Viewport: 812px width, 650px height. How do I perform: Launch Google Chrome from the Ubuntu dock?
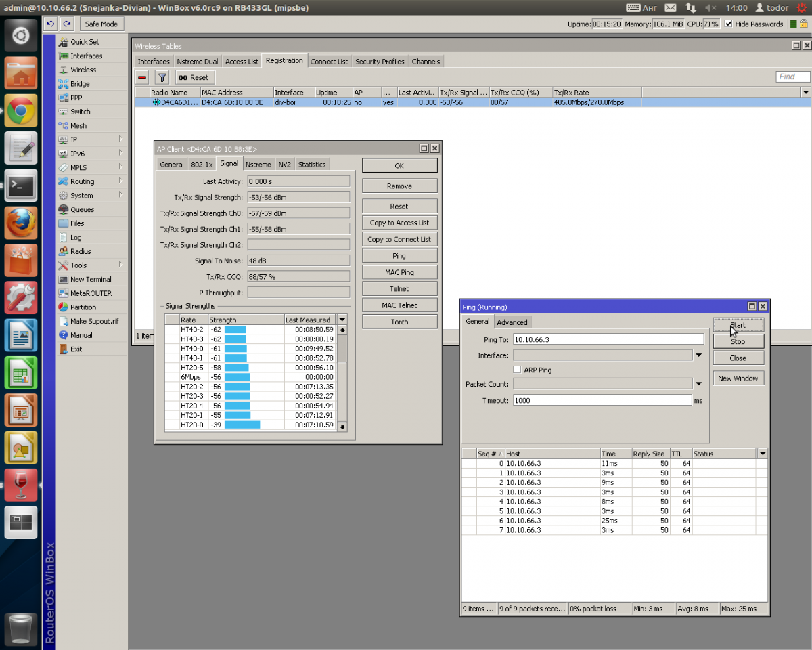[21, 110]
